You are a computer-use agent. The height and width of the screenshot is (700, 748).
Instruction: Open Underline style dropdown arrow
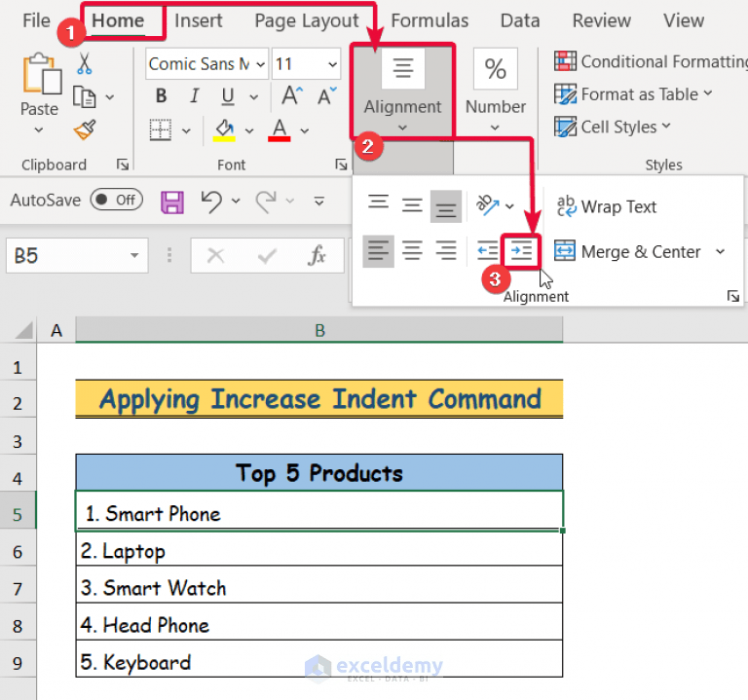[254, 97]
